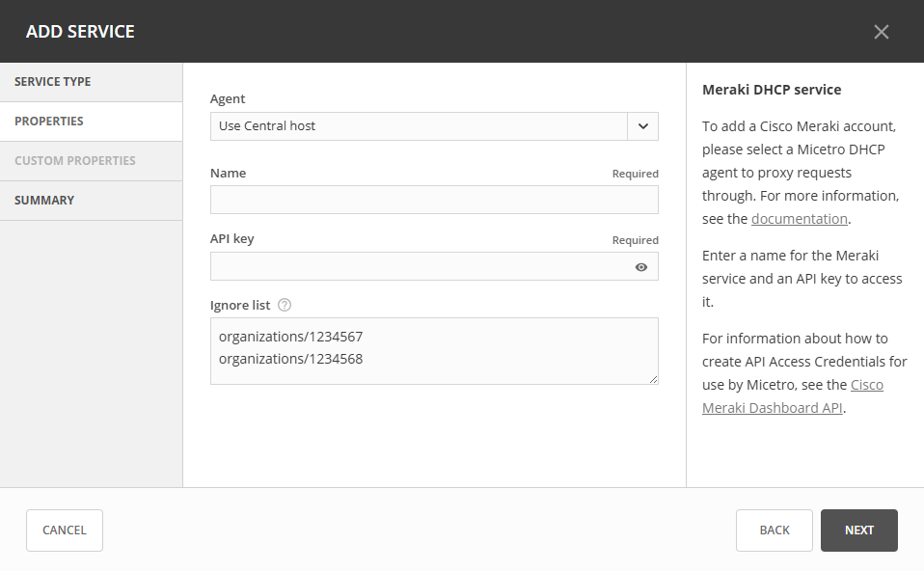Proceed with the Next button
The width and height of the screenshot is (924, 571).
[x=858, y=530]
